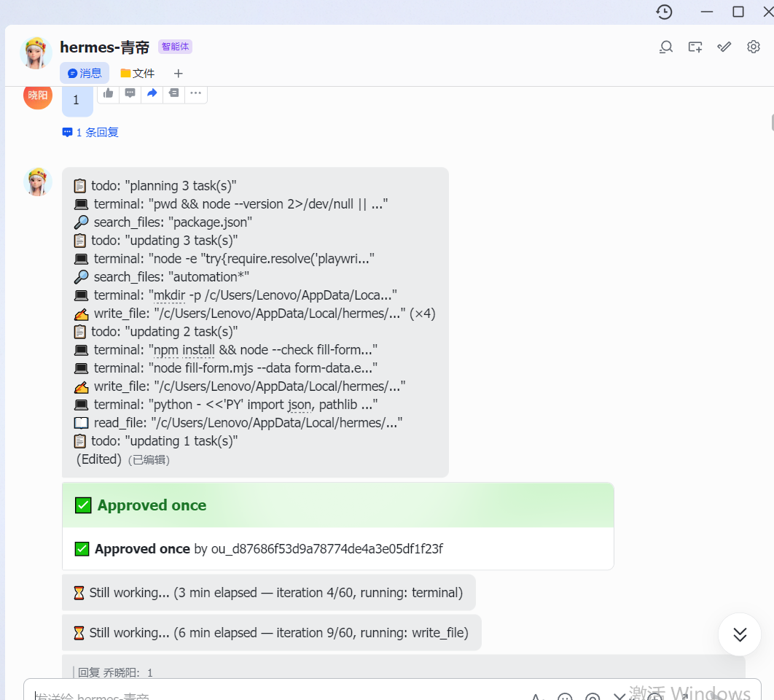This screenshot has height=700, width=774.
Task: Switch to the 消息 tab
Action: coord(85,73)
